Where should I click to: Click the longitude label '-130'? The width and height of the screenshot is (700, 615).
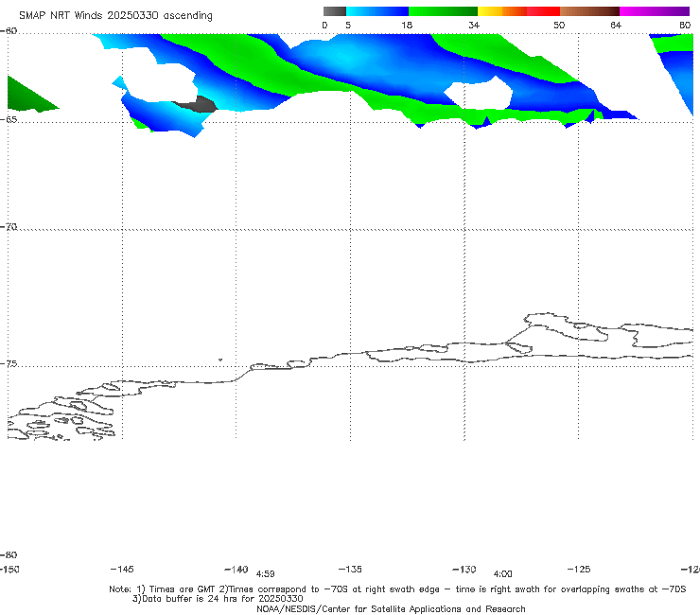tap(464, 570)
